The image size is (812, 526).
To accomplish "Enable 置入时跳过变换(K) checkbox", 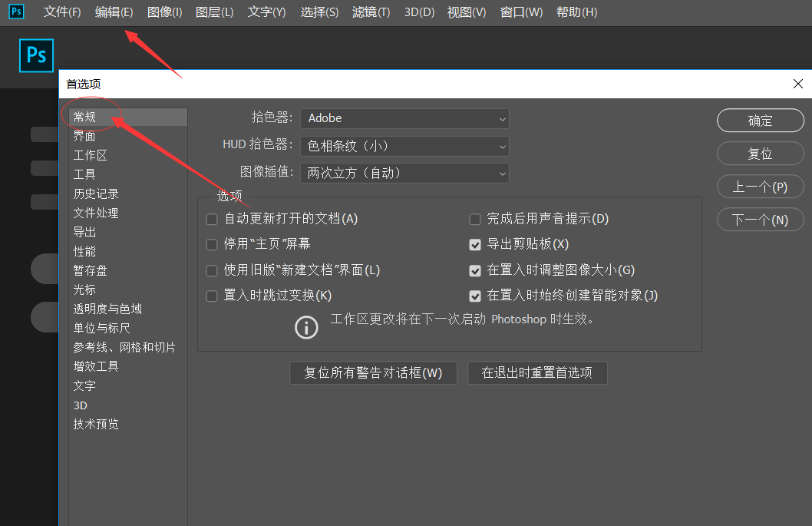I will point(212,296).
